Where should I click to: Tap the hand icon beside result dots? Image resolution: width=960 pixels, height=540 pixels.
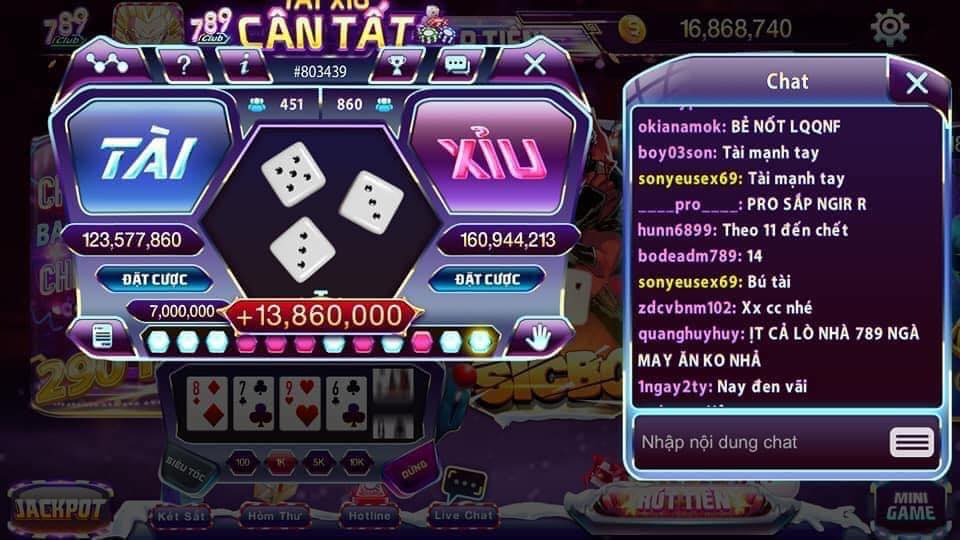coord(539,337)
